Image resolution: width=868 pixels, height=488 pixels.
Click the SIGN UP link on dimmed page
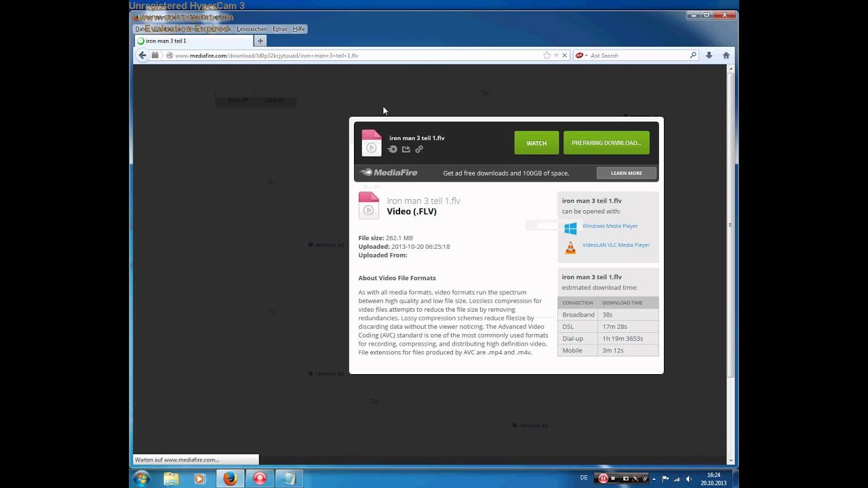237,100
